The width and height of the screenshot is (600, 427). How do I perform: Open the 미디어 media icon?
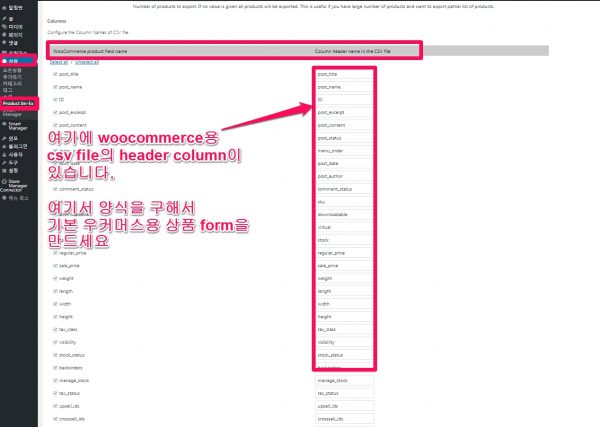coord(4,27)
